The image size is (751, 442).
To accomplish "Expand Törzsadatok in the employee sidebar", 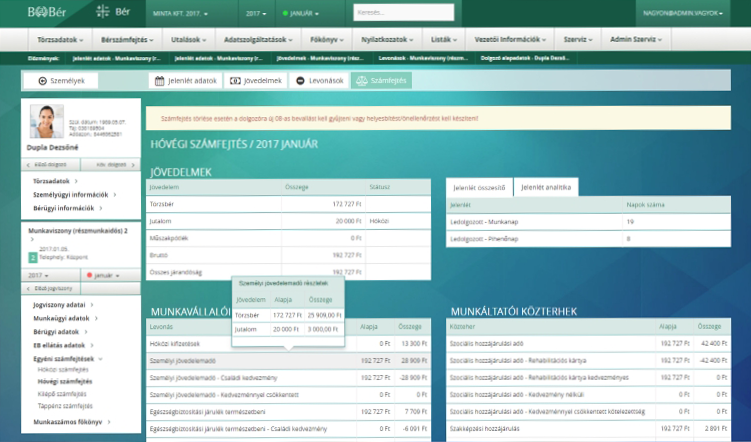I will coord(55,181).
